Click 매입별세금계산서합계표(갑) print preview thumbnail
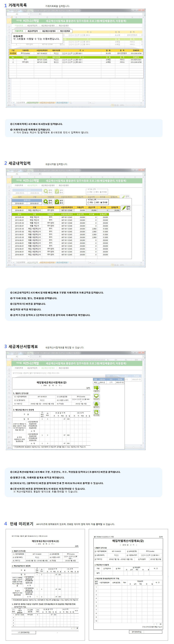This screenshot has width=174, height=644. (x=45, y=585)
